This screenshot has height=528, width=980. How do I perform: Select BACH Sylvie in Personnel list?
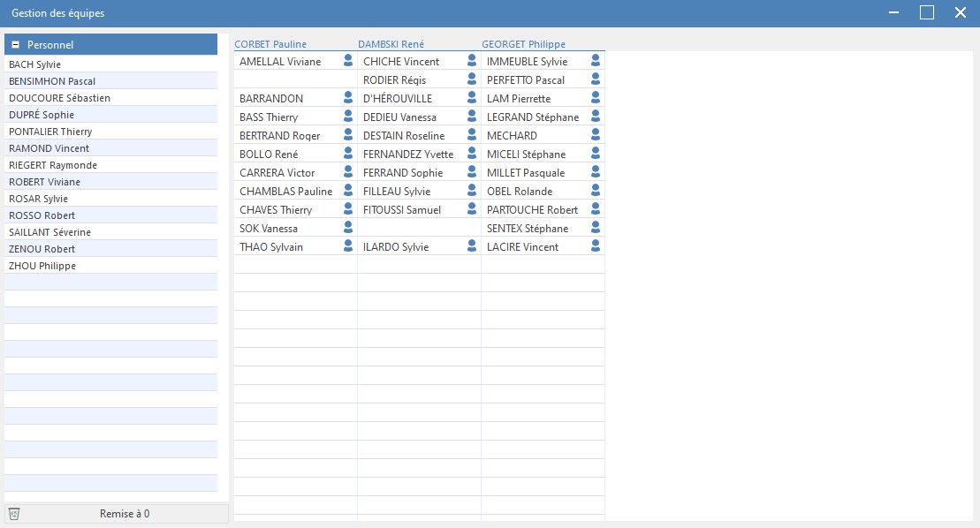[110, 64]
